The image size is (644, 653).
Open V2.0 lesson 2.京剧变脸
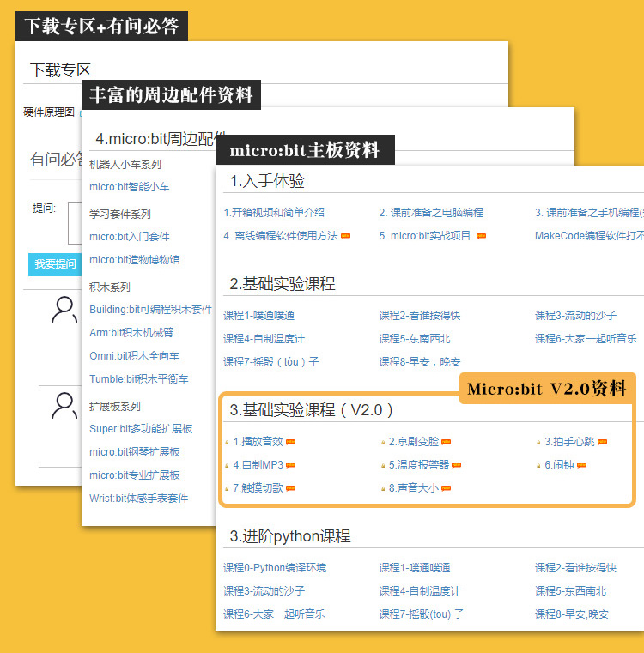pyautogui.click(x=414, y=441)
